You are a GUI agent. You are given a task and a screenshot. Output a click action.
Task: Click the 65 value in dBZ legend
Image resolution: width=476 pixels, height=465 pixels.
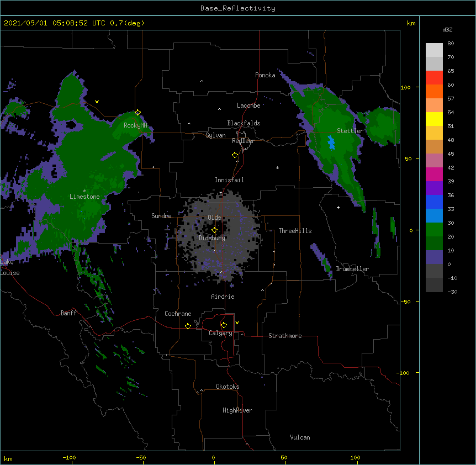451,71
